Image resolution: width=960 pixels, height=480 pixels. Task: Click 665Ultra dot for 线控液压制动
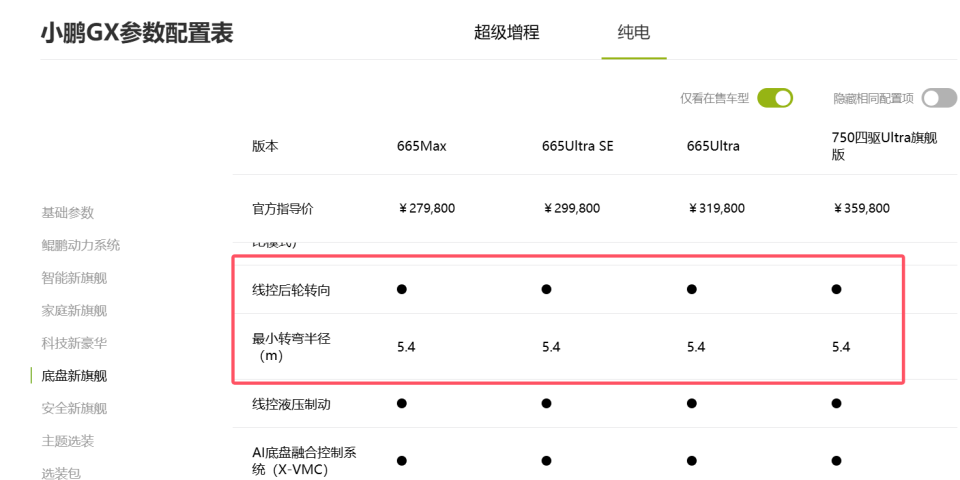(x=692, y=403)
